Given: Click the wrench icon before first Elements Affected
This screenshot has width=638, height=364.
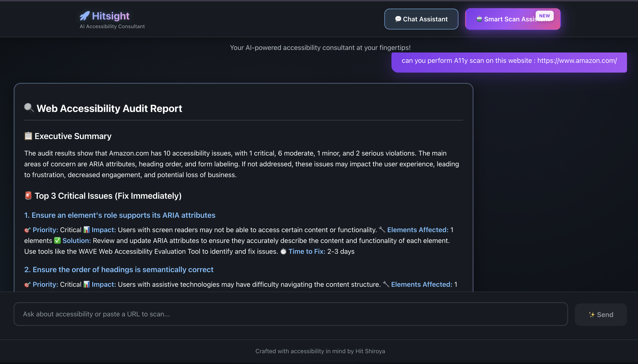Looking at the screenshot, I should (382, 230).
